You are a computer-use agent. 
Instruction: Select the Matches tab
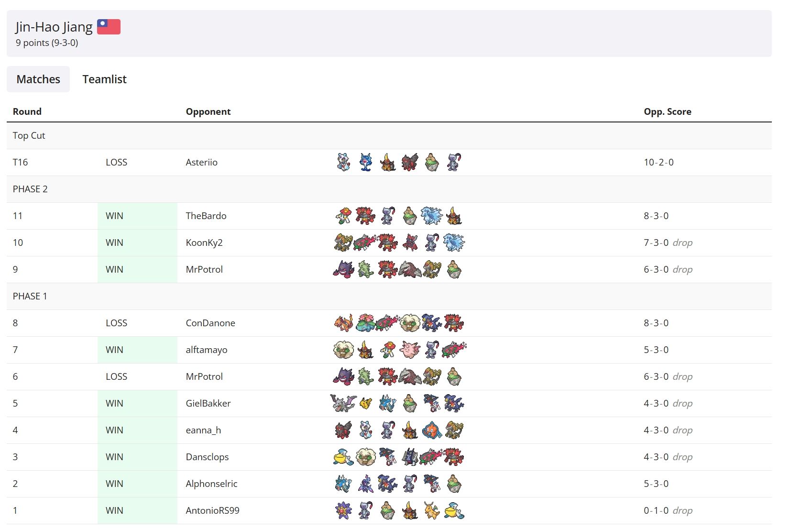38,79
